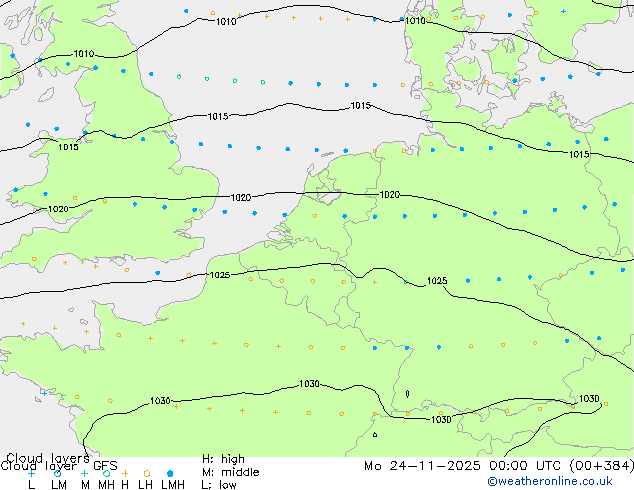Image resolution: width=634 pixels, height=490 pixels.
Task: Click the 'Mo 24-11-2025 00:00 UTC' timestamp text
Action: click(x=465, y=466)
